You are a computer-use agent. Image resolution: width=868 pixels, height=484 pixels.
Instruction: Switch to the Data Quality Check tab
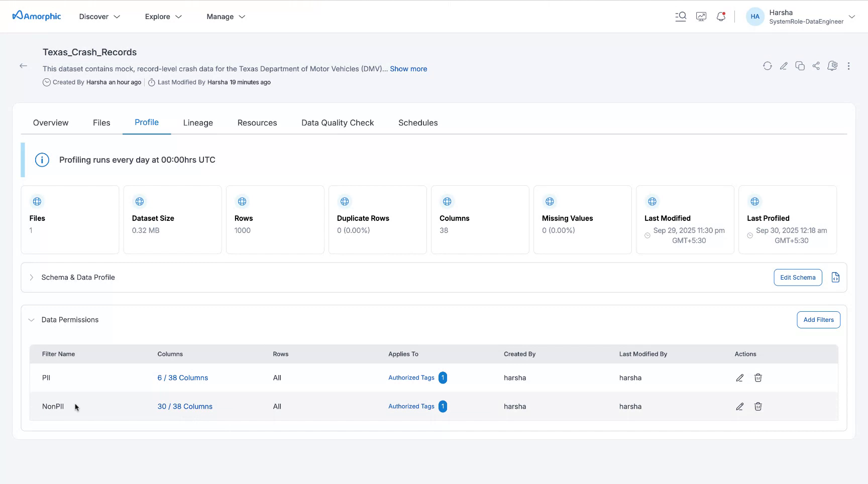coord(338,123)
